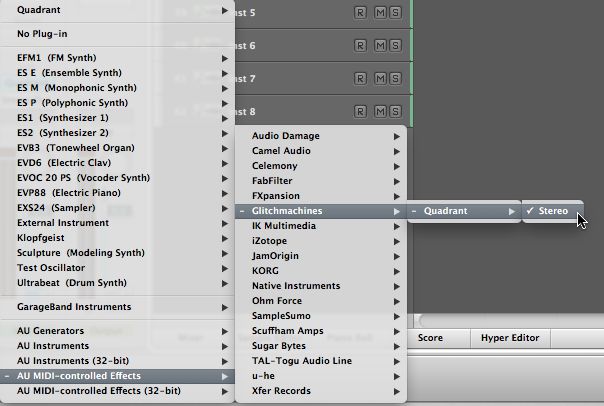This screenshot has height=406, width=604.
Task: Select AU MIDI-controlled Effects entry
Action: [117, 376]
